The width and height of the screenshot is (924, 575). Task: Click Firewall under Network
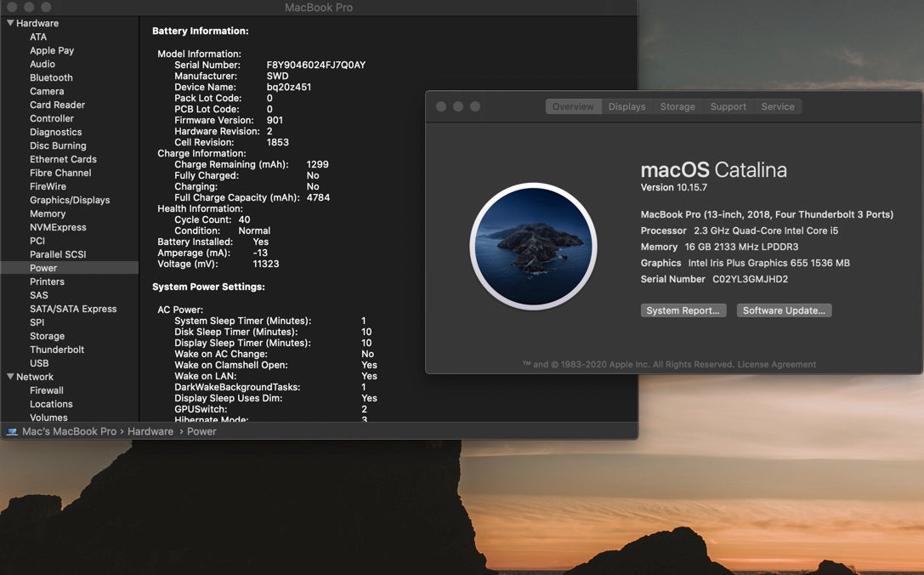(47, 390)
